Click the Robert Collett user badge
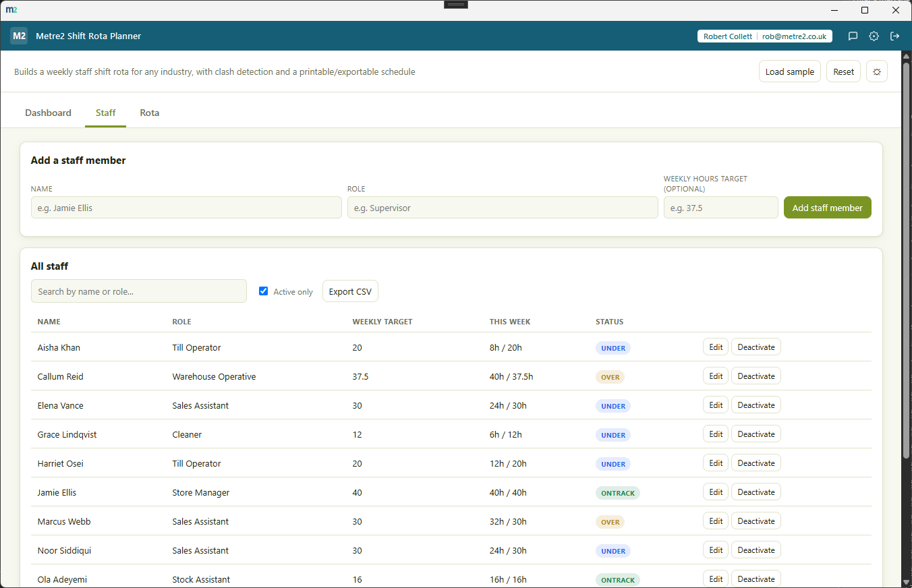 [765, 36]
